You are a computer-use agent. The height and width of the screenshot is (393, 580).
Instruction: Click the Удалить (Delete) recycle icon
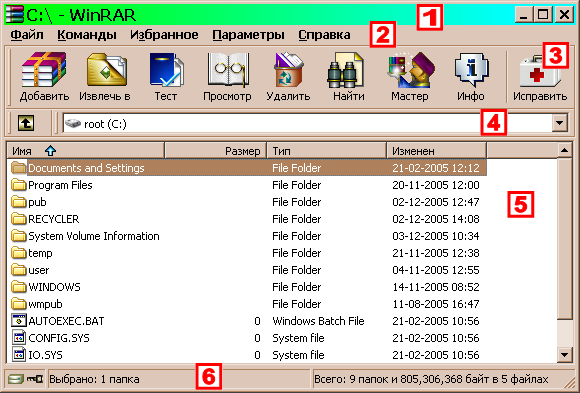288,70
